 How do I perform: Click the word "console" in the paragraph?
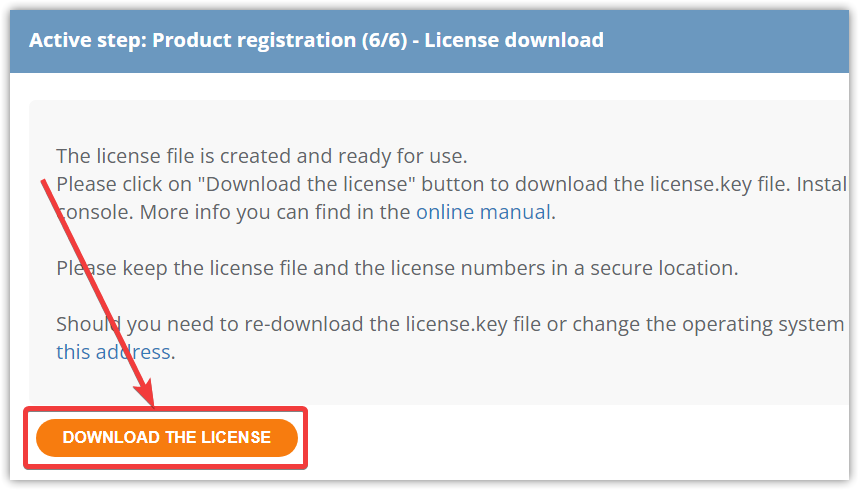pyautogui.click(x=95, y=212)
